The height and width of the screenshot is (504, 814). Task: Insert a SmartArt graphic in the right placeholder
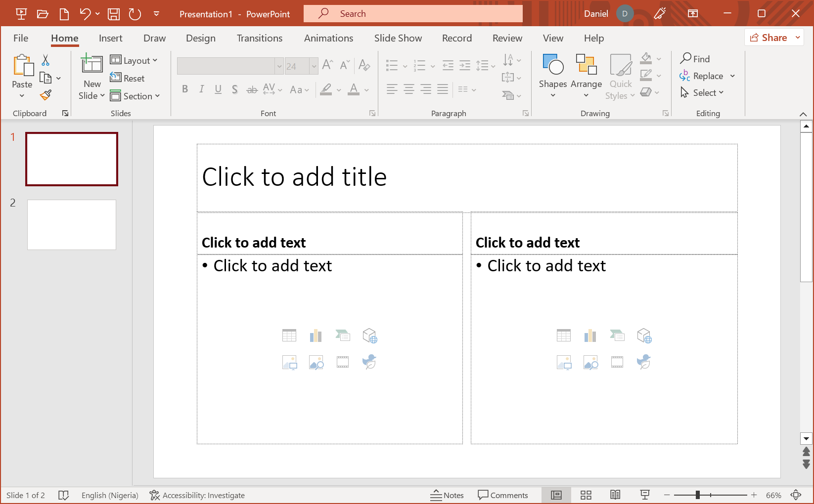coord(617,336)
